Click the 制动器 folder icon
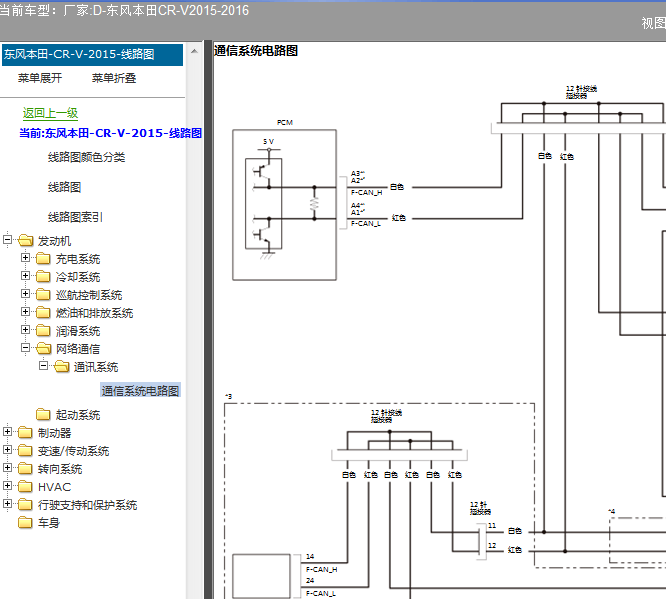Image resolution: width=666 pixels, height=599 pixels. coord(25,432)
